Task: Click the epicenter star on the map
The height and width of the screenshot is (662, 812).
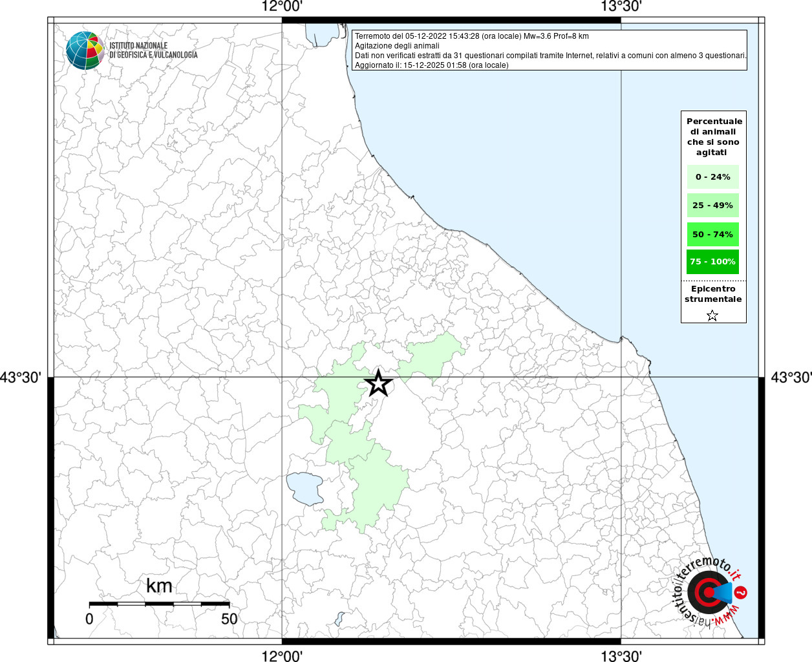Action: [379, 383]
